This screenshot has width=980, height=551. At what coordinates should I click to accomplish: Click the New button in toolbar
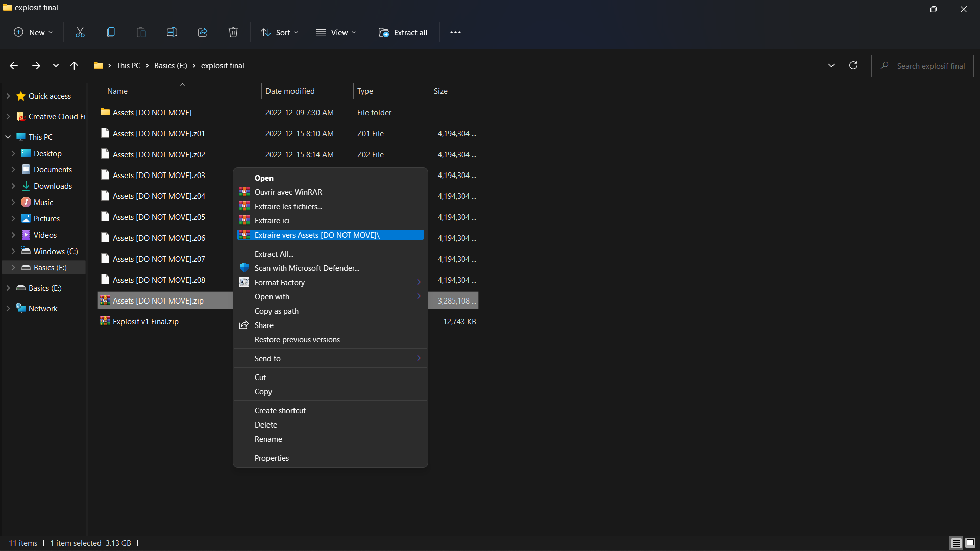pyautogui.click(x=33, y=32)
